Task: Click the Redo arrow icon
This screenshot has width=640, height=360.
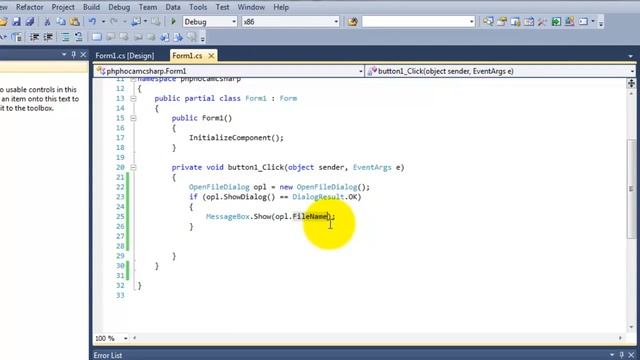Action: pos(114,22)
